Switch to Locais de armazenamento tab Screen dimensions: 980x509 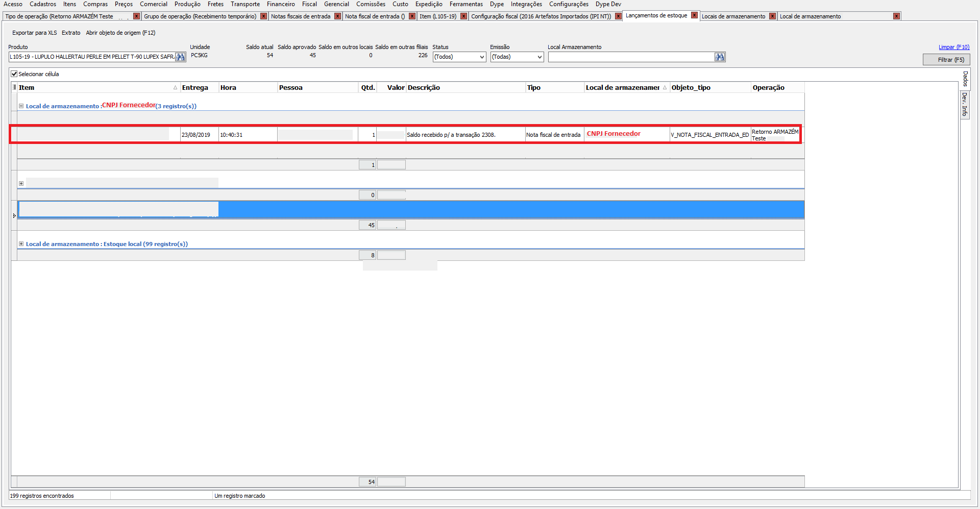(x=733, y=16)
